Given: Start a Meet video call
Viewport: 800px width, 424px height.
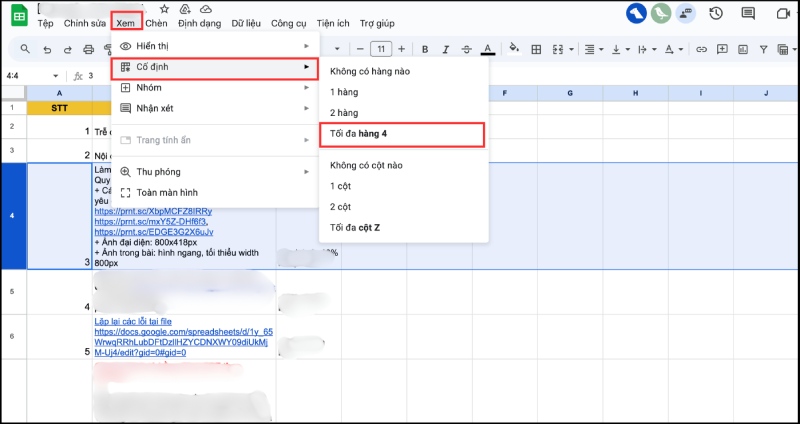Looking at the screenshot, I should coord(783,14).
